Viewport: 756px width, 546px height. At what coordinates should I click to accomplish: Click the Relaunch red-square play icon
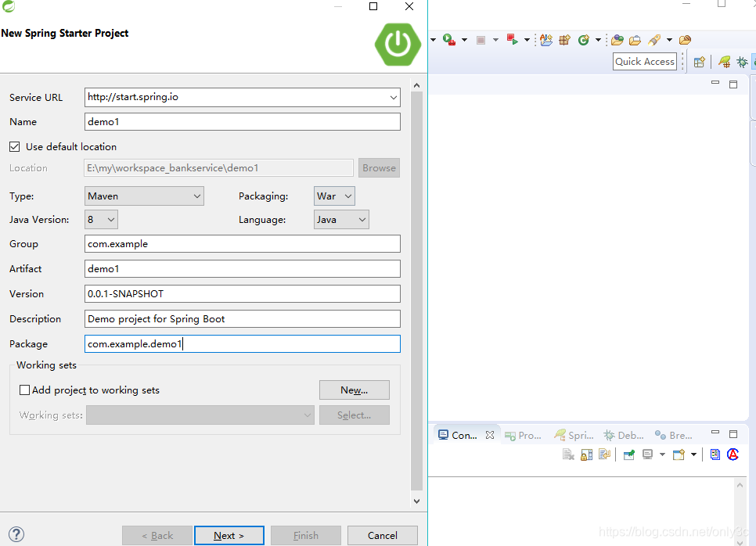click(x=512, y=40)
